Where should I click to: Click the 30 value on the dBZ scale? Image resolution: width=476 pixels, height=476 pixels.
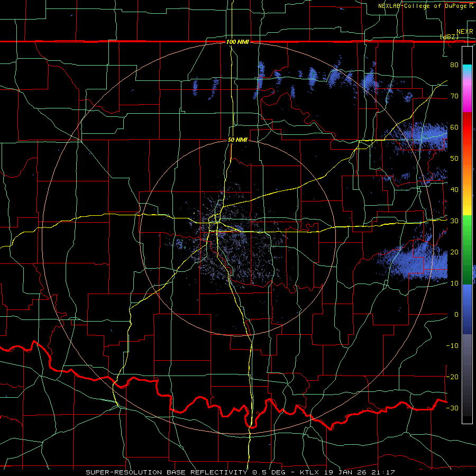tap(454, 221)
